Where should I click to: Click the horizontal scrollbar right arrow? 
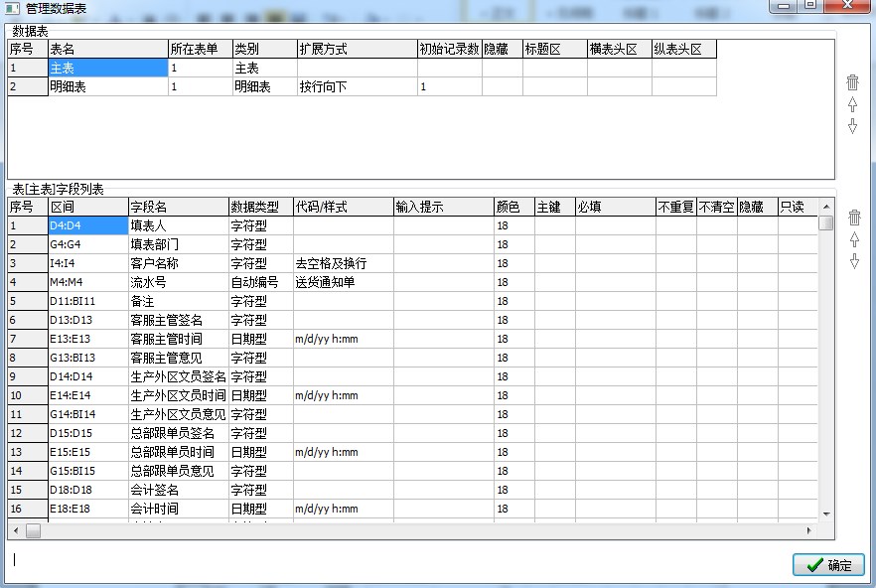(809, 531)
